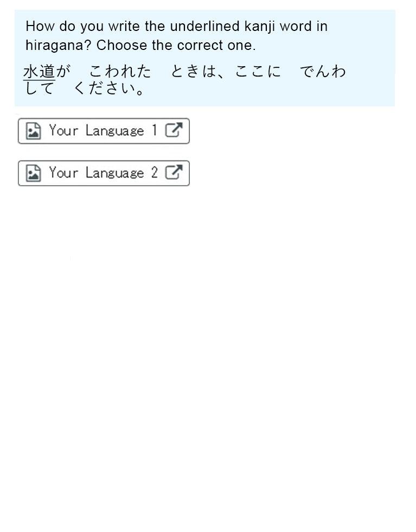The height and width of the screenshot is (532, 416).
Task: Click the word 'kanji' in the question prompt
Action: (260, 27)
